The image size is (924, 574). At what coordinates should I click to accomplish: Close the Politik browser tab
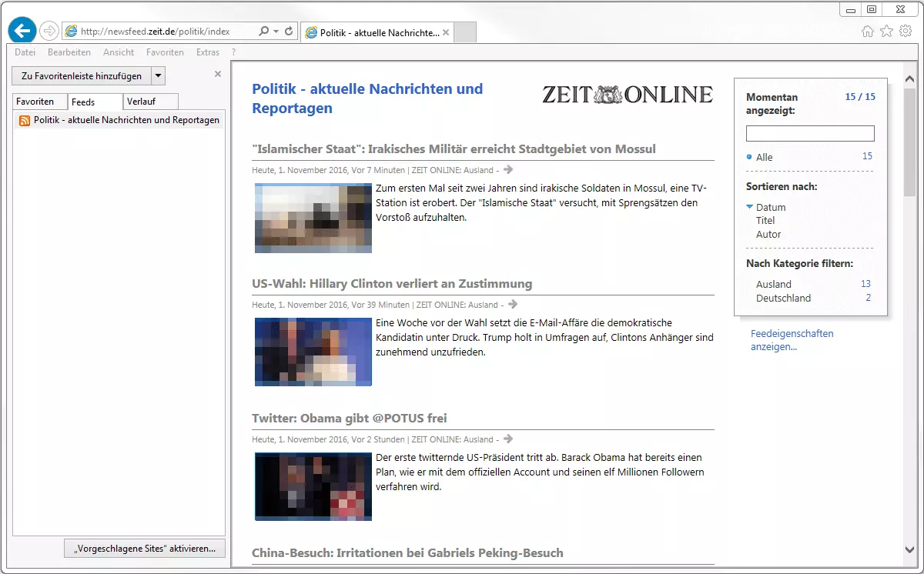coord(446,32)
